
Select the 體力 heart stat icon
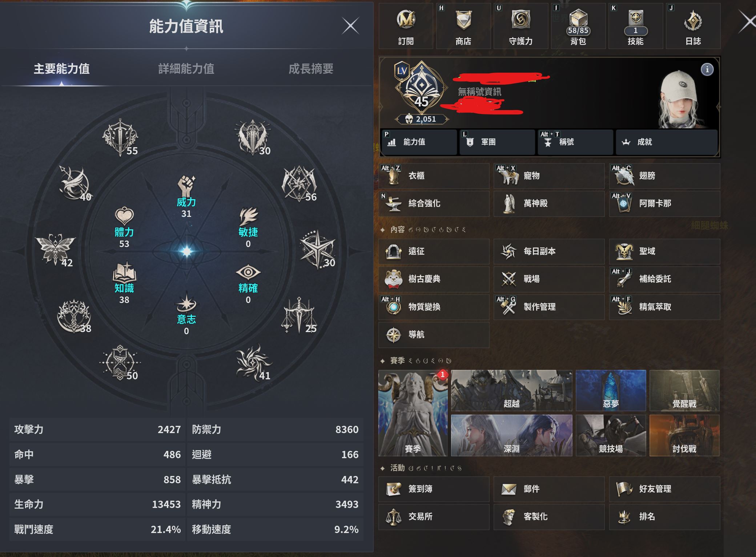tap(124, 216)
